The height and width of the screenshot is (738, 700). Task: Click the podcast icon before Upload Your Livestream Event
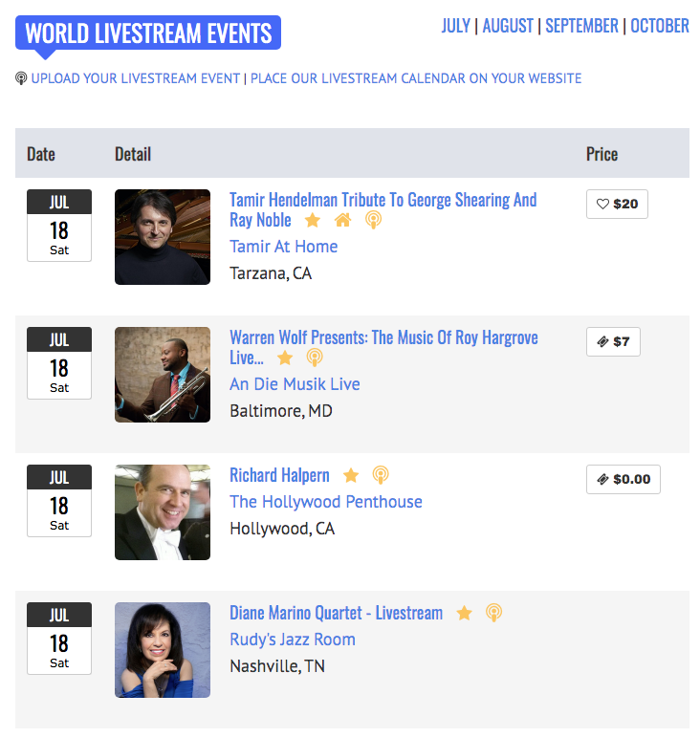tap(21, 78)
